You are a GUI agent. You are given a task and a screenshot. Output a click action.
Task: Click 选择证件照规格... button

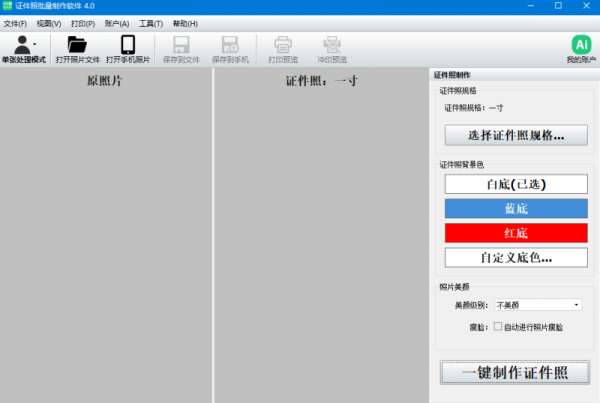point(516,135)
